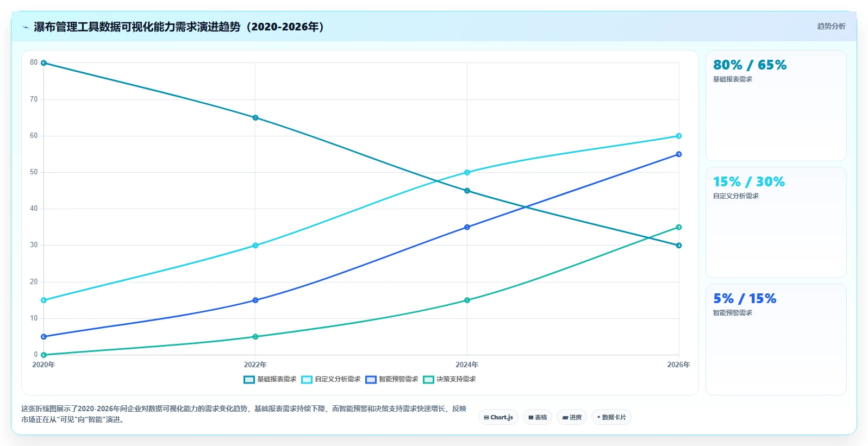Toggle the 基础报表需求 legend series
The height and width of the screenshot is (446, 868).
tap(270, 379)
